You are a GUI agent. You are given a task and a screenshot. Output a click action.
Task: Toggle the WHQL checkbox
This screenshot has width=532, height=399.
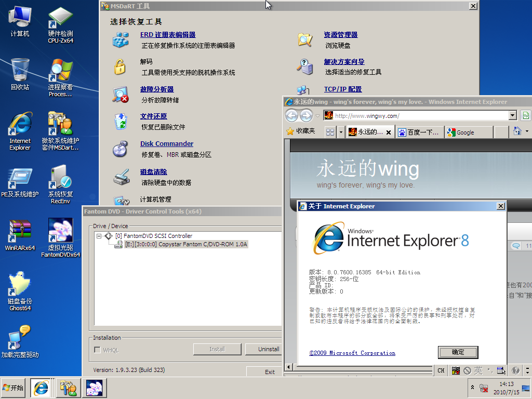click(97, 350)
